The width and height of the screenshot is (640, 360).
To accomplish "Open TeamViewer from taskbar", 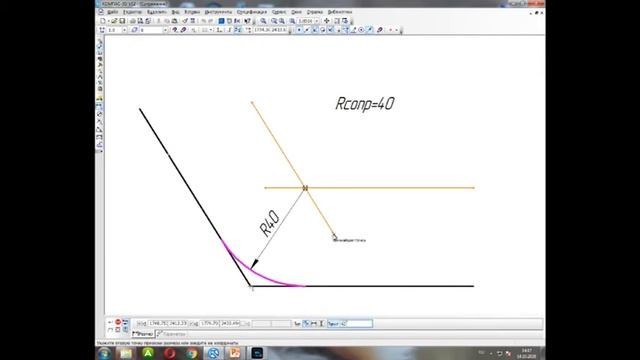I will coord(213,353).
